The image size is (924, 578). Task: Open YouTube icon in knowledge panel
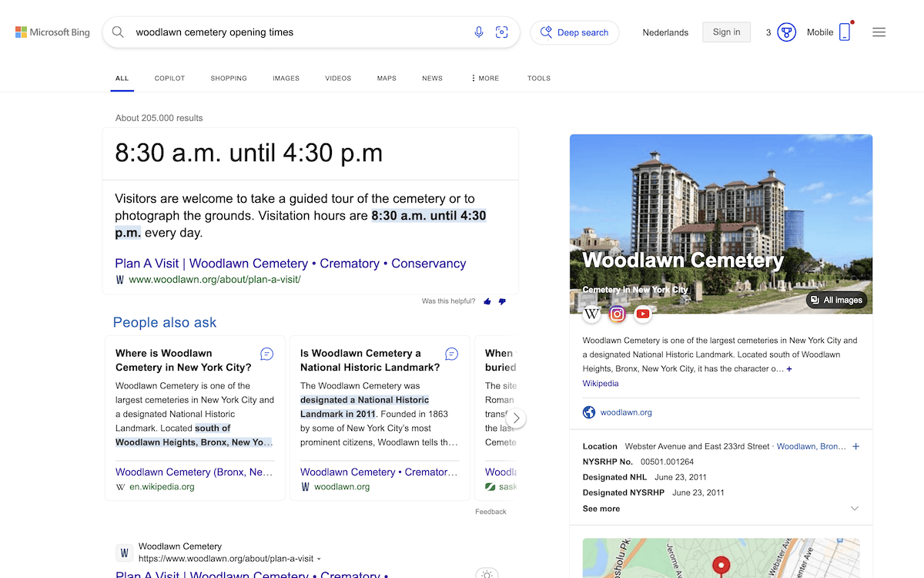coord(643,314)
